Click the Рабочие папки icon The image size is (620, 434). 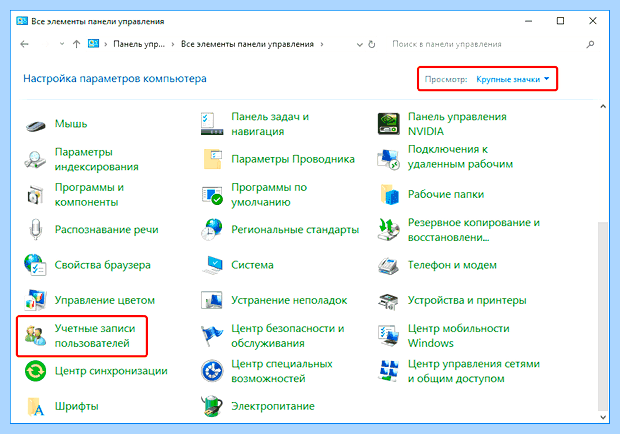pos(389,194)
